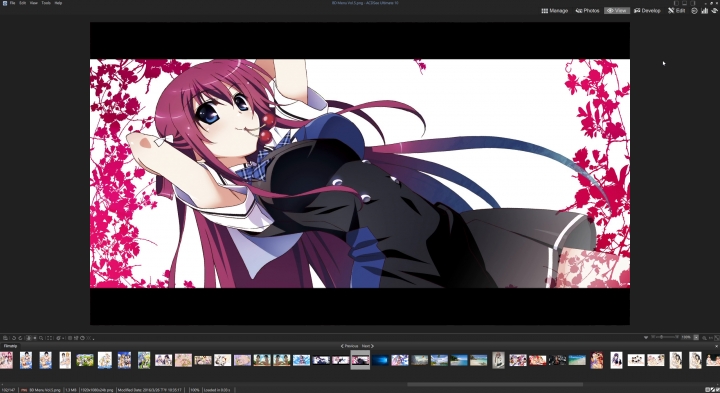
Task: Click the greyed-out toolbar icon right of the round icon
Action: 89,338
